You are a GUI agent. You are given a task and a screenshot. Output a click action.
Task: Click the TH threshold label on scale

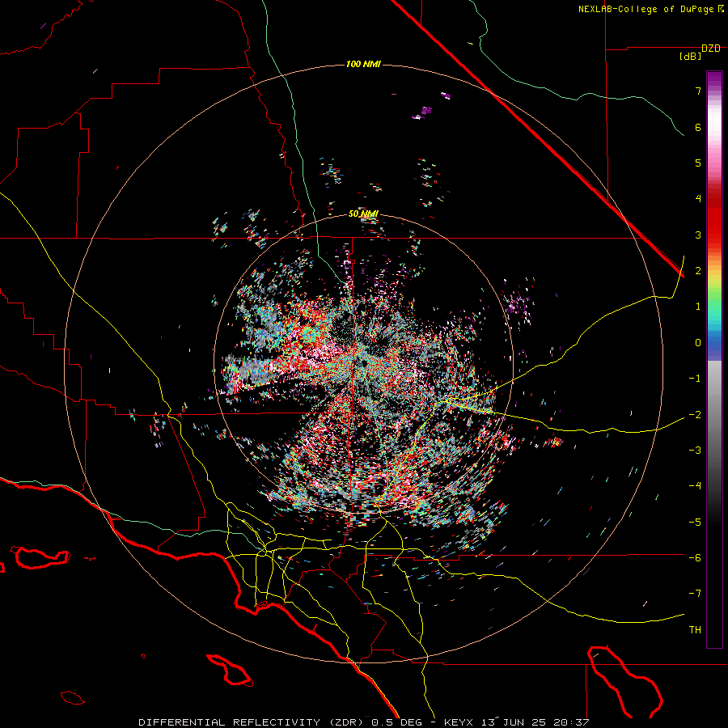[x=695, y=629]
